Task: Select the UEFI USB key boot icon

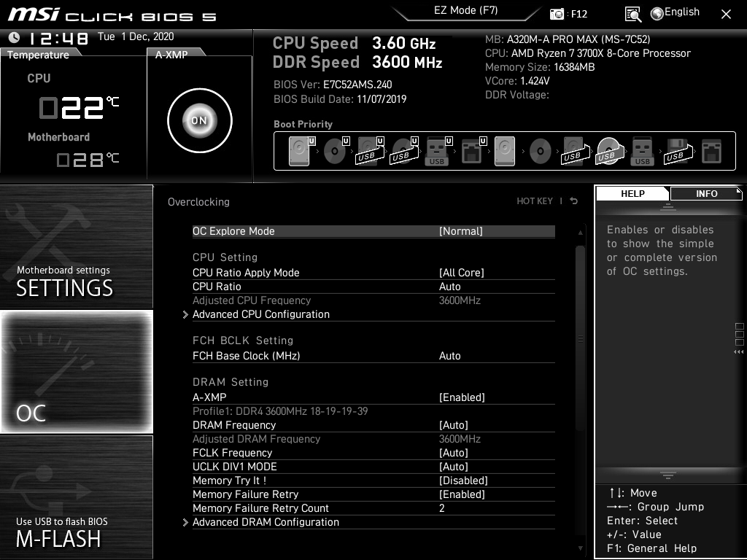Action: 438,152
